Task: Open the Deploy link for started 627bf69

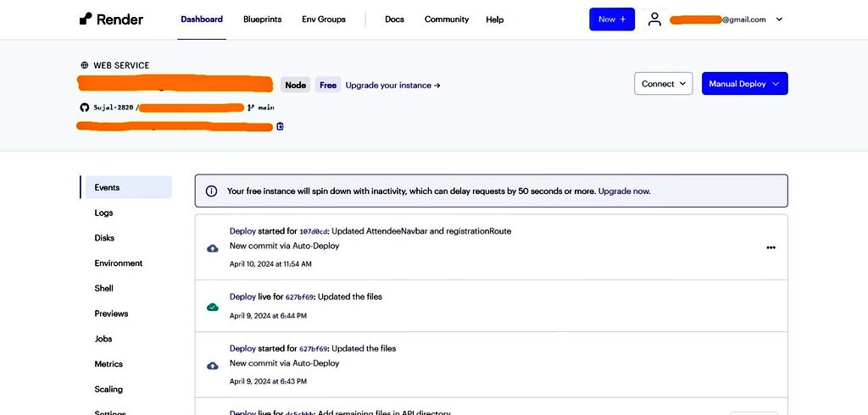Action: click(x=242, y=348)
